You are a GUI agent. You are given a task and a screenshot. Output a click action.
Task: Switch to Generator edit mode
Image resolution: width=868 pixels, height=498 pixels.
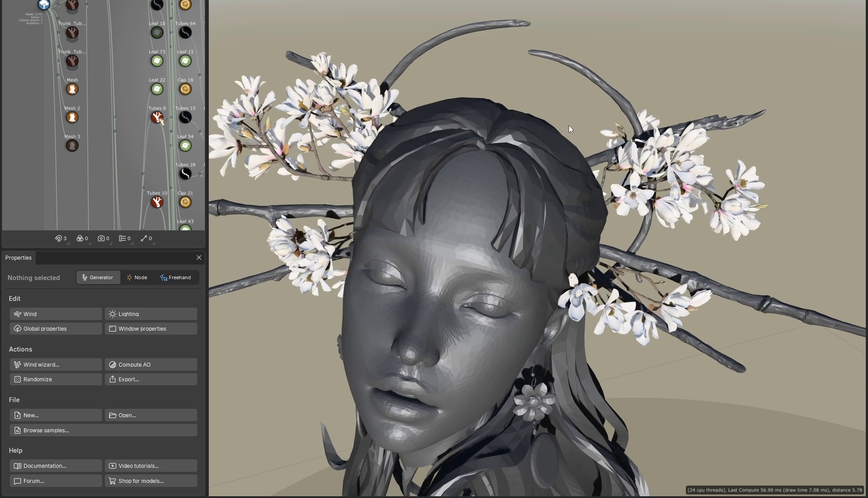point(98,277)
